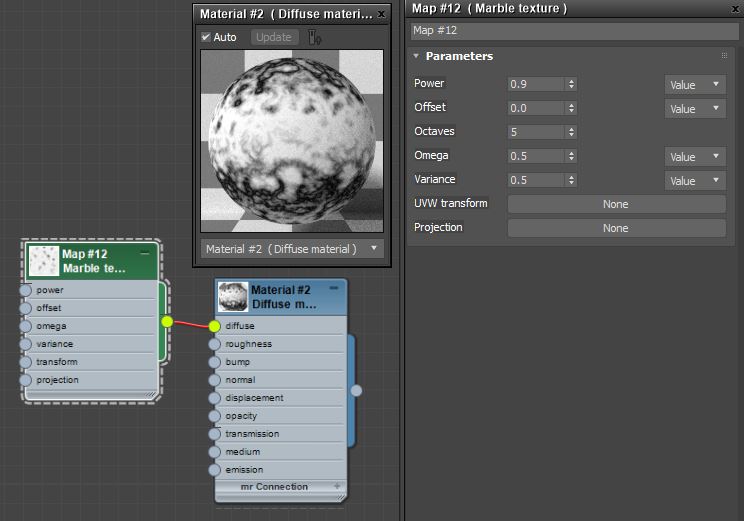The image size is (744, 521).
Task: Click the transmission input socket
Action: coord(214,434)
